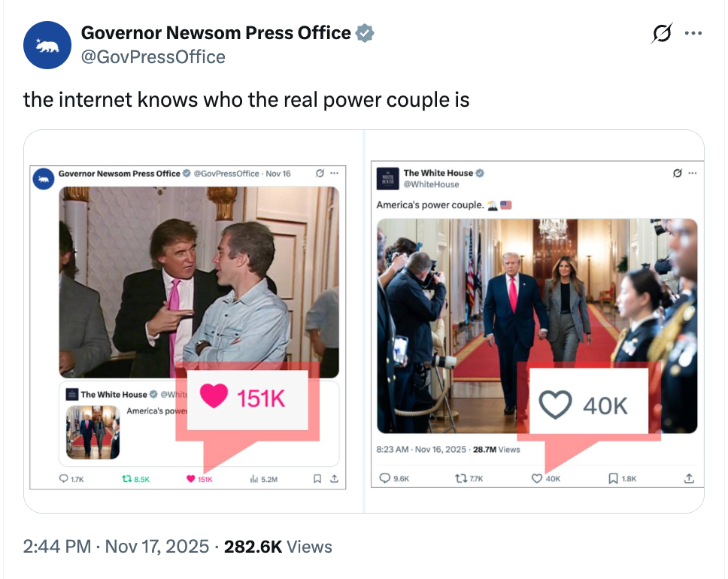Viewport: 728px width, 579px height.
Task: Click the @GovPressOffice handle
Action: (x=153, y=56)
